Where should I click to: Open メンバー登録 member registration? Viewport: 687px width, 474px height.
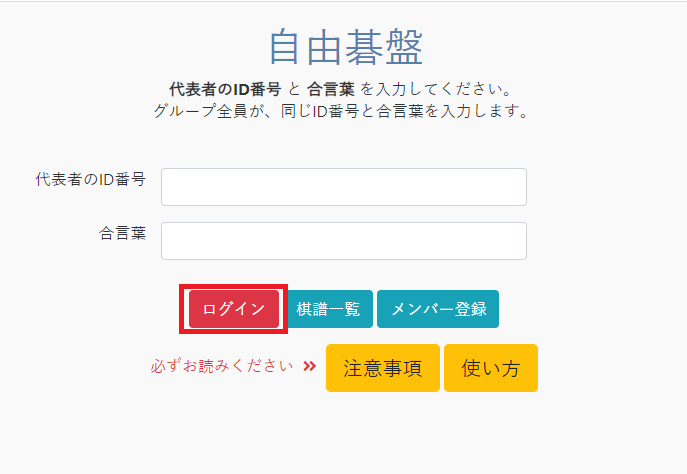click(x=438, y=309)
